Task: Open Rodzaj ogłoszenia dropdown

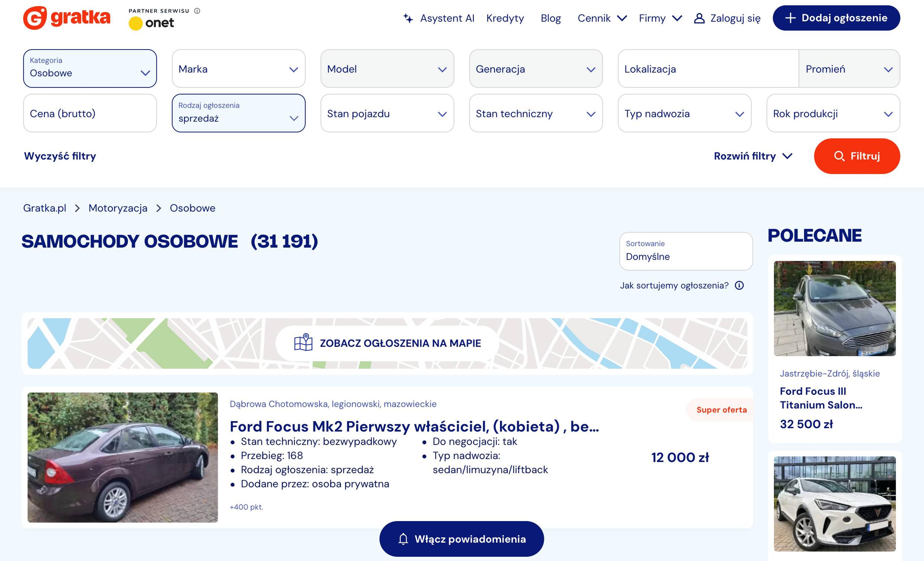Action: coord(238,113)
